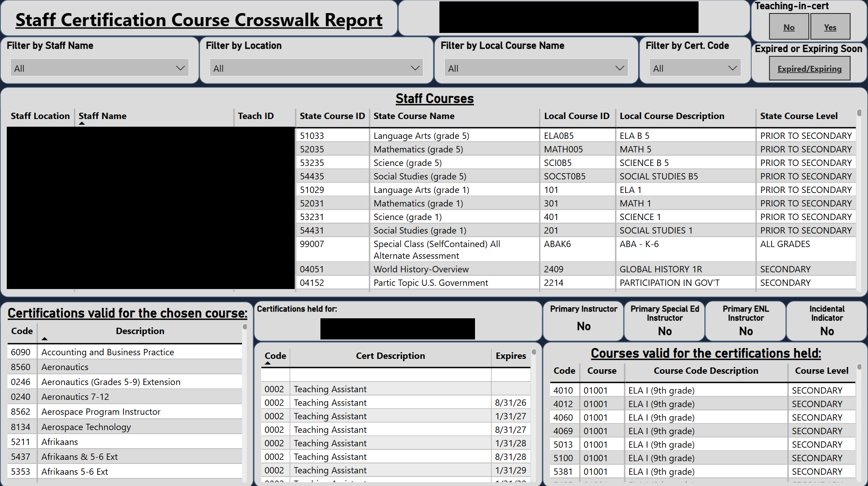Select code 5013 in valid courses
This screenshot has height=486, width=868.
click(563, 445)
